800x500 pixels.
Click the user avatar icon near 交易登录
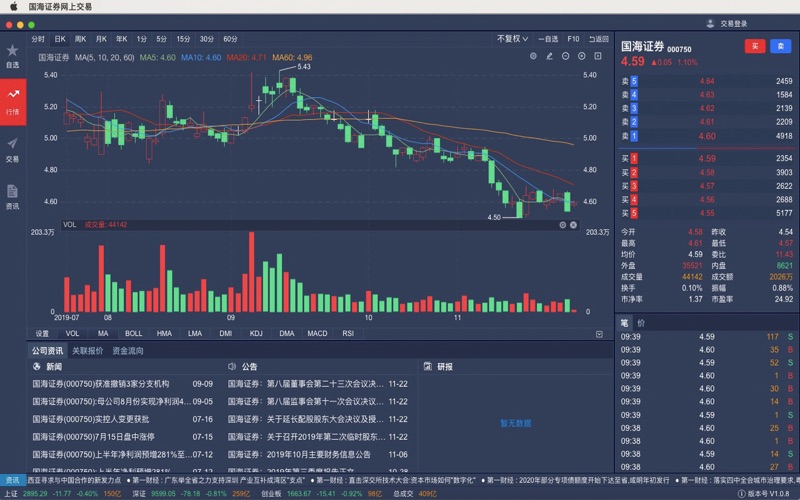710,23
